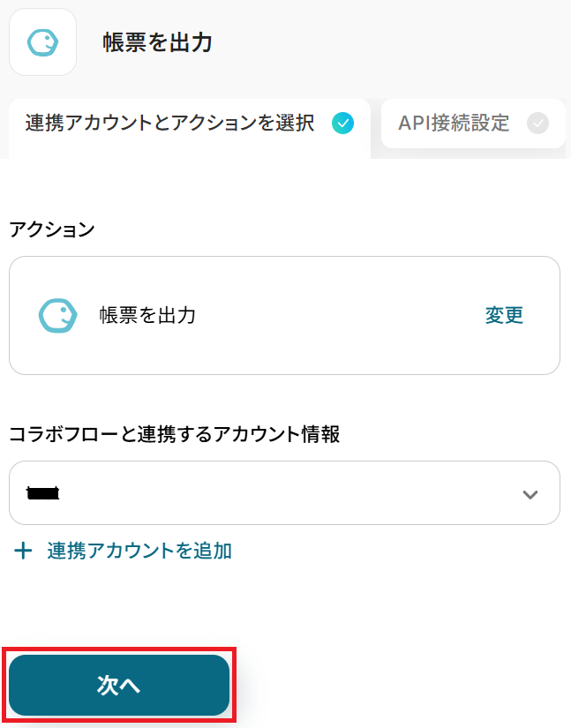Viewport: 571px width, 728px height.
Task: Click the アクション section label
Action: click(51, 229)
